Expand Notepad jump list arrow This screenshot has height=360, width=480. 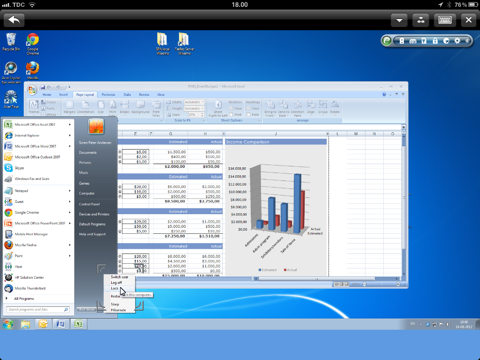click(70, 191)
